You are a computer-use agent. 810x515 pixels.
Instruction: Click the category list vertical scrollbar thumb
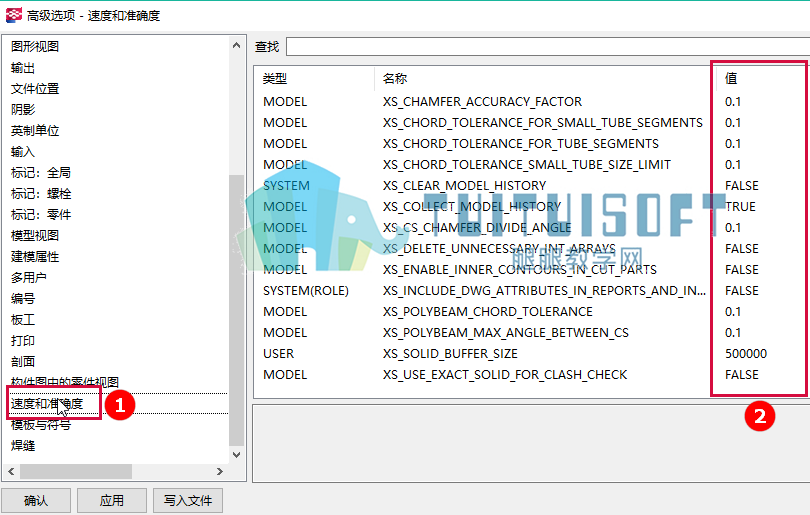(237, 310)
